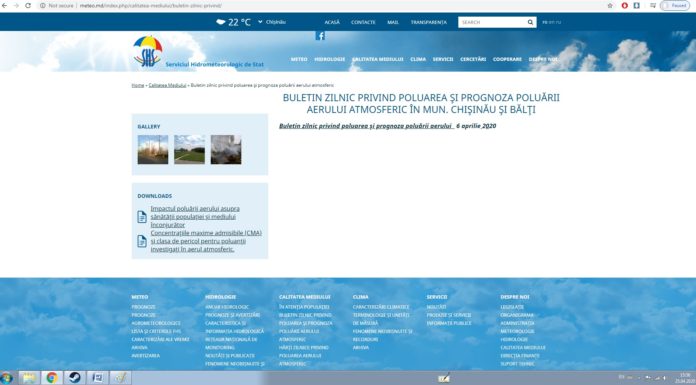The image size is (696, 385).
Task: Open Chrome from the taskbar
Action: pos(52,378)
